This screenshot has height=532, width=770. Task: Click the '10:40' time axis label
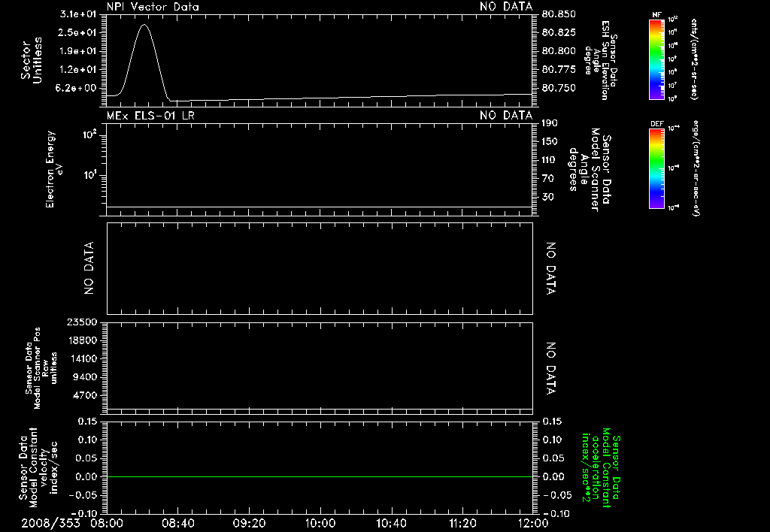tap(391, 523)
